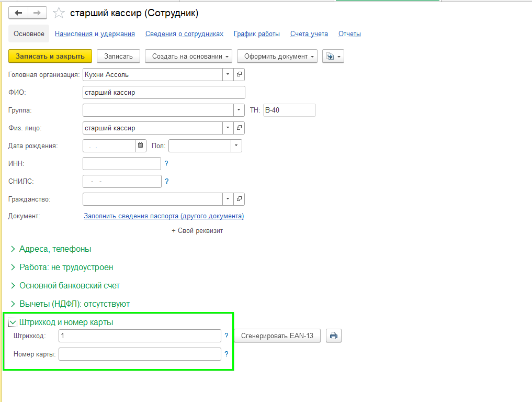Screen dimensions: 532x402
Task: Open the Группа dropdown list
Action: tap(239, 110)
